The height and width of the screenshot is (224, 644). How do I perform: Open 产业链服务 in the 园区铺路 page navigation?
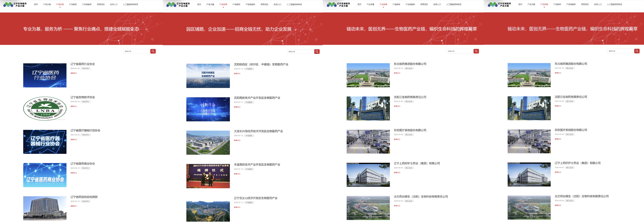250,4
